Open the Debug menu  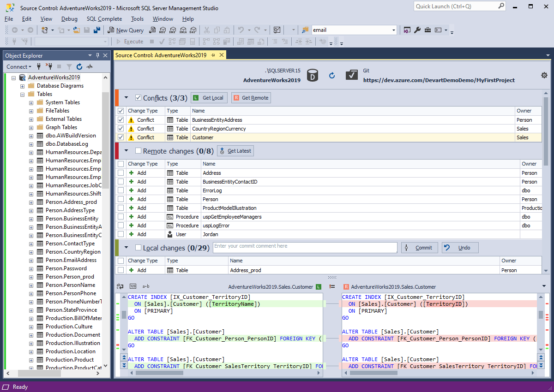(x=69, y=19)
